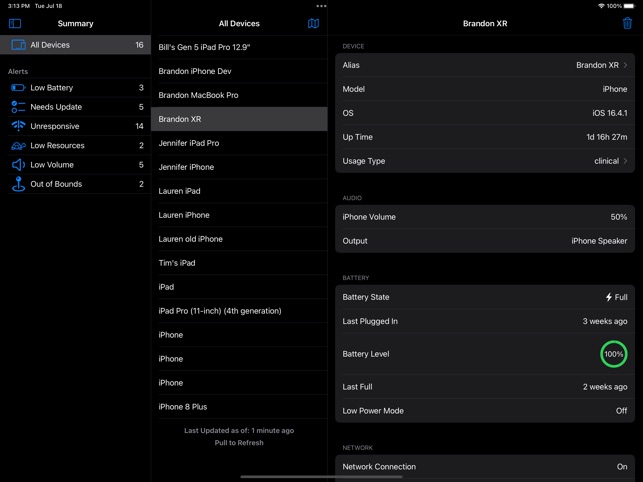Tap the Low Power Mode Off row
This screenshot has height=482, width=643.
[485, 411]
